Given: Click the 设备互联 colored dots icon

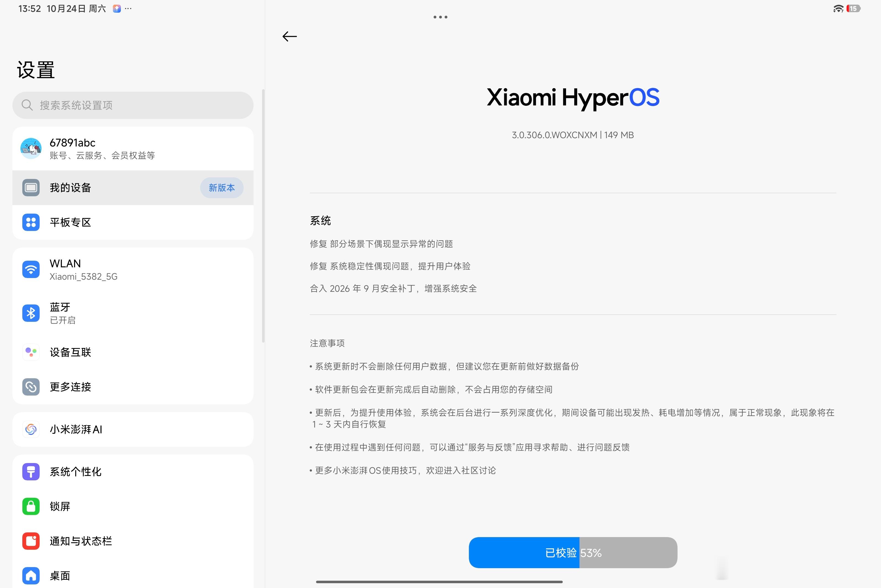Looking at the screenshot, I should 31,352.
